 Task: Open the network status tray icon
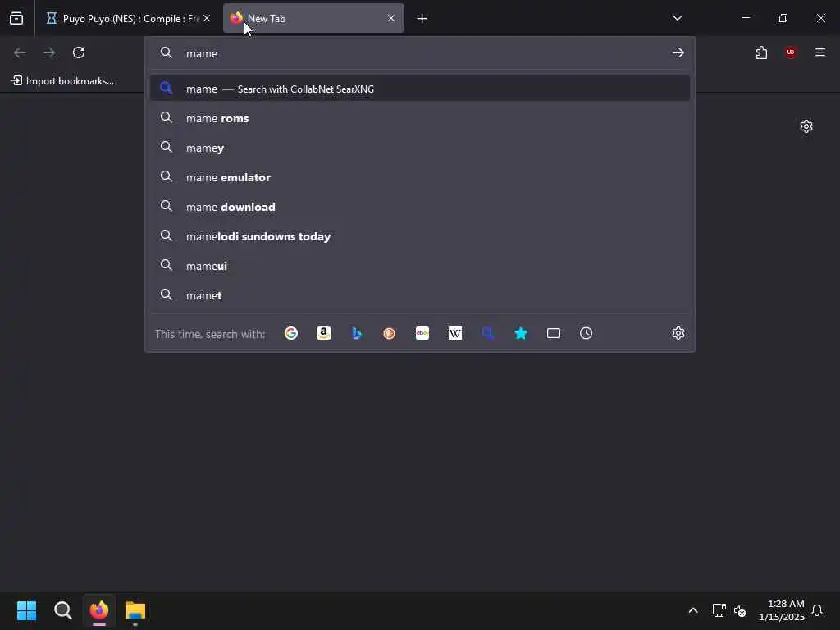tap(719, 610)
